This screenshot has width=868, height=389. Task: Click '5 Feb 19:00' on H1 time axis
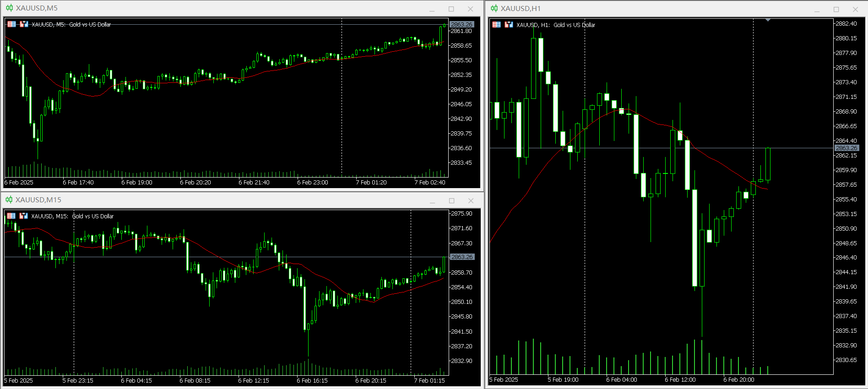click(x=563, y=380)
